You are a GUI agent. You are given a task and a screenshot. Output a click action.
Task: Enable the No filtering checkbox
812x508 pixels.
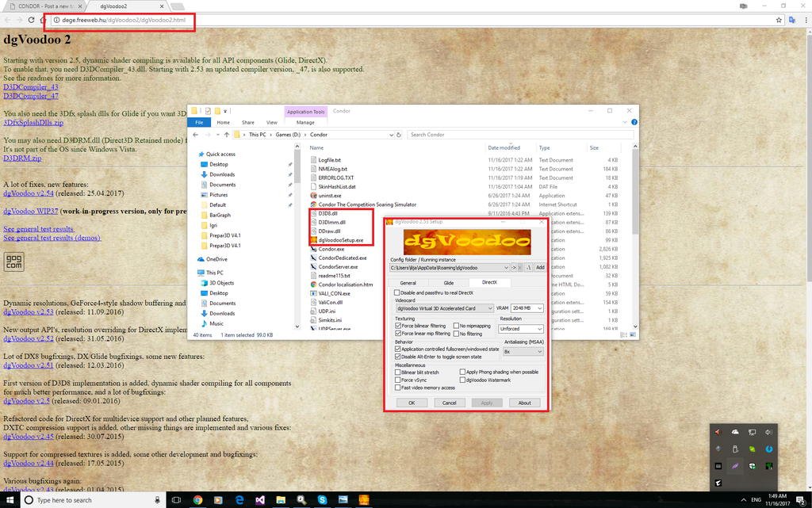pos(456,334)
